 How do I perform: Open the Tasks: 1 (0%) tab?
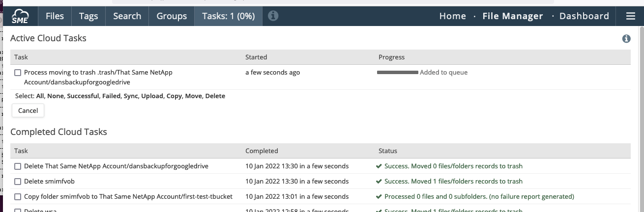tap(229, 16)
